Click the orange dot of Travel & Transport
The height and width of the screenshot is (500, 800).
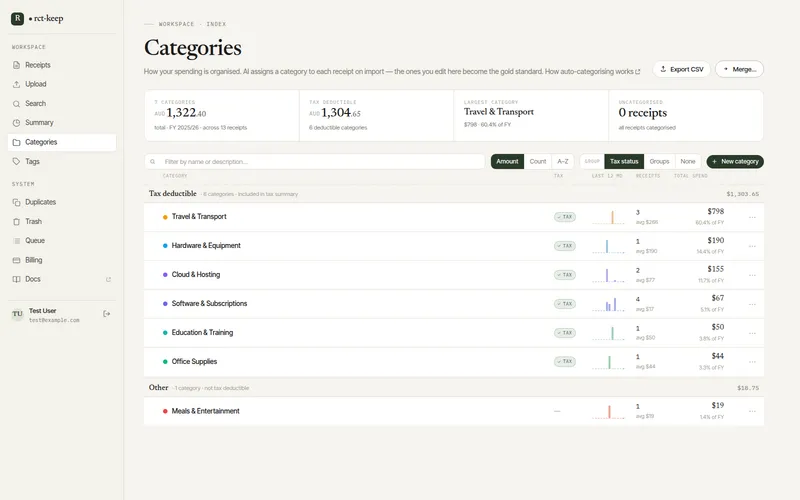(165, 217)
